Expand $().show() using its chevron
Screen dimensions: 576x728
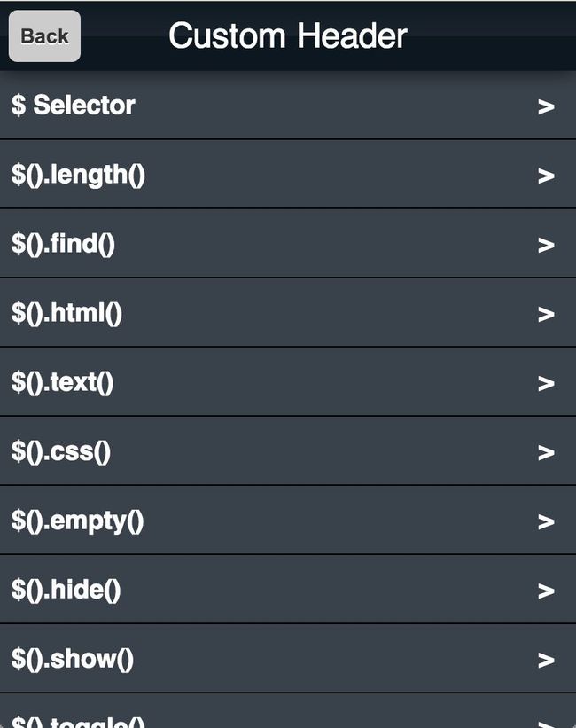point(546,661)
